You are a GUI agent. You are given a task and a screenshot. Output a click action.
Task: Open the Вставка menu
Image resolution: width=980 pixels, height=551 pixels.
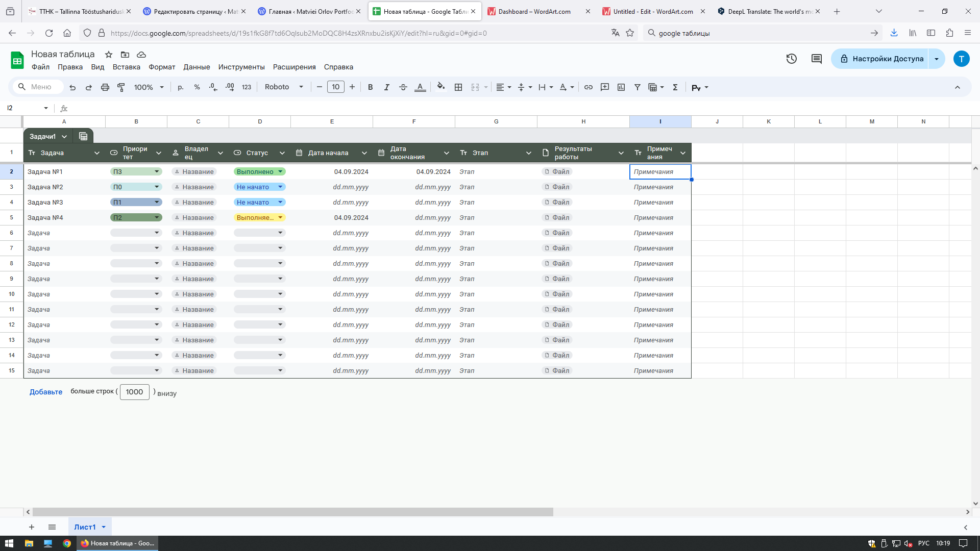pos(126,67)
